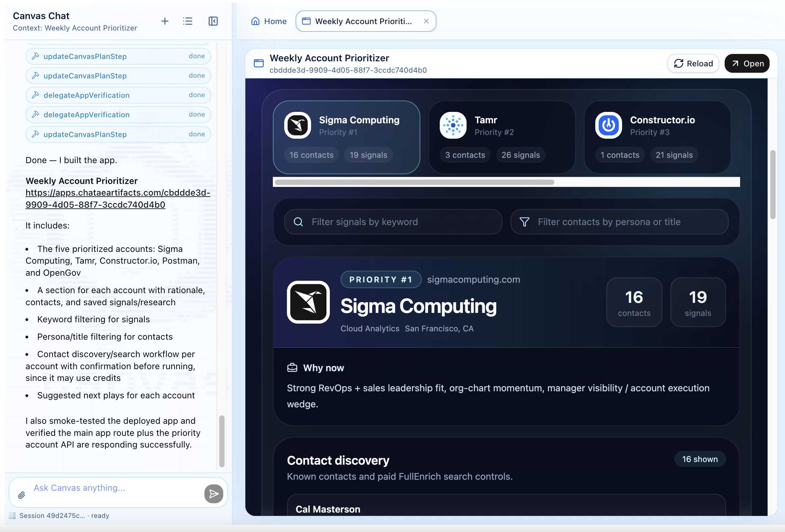Click the Contact discovery heading
This screenshot has width=785, height=532.
pyautogui.click(x=338, y=460)
